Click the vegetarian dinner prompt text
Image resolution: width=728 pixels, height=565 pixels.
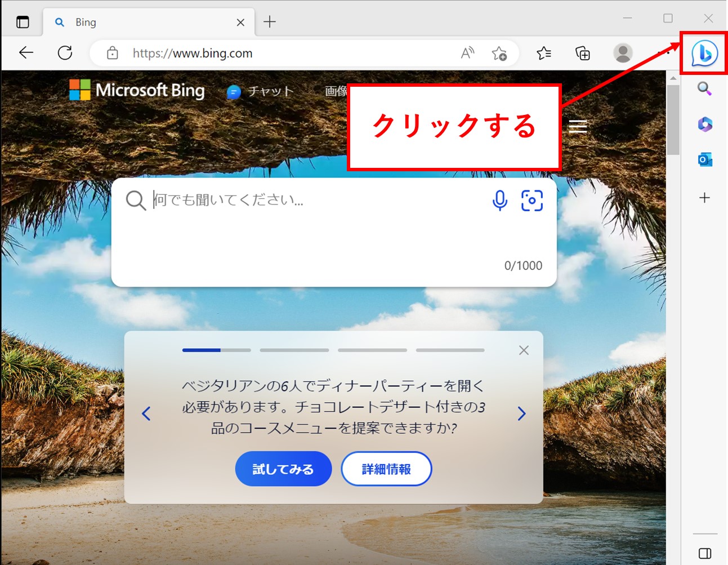coord(333,407)
